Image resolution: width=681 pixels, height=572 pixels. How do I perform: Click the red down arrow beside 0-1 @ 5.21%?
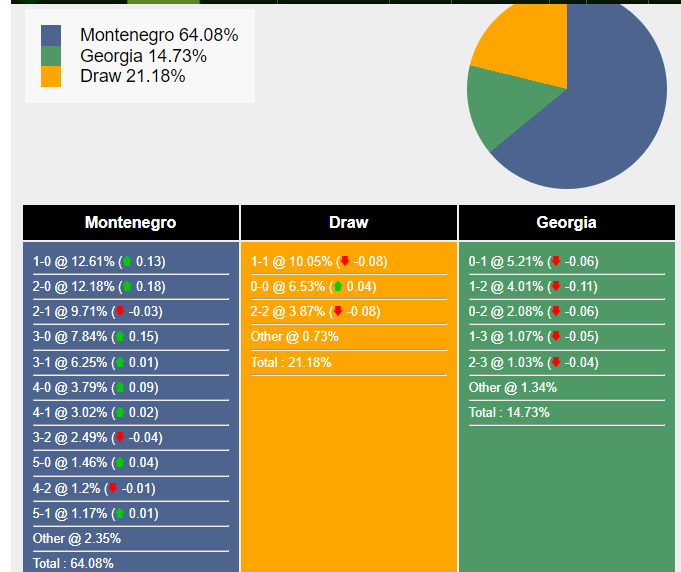pyautogui.click(x=556, y=262)
